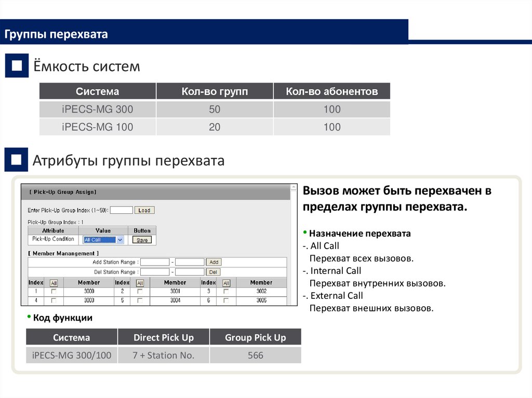This screenshot has width=532, height=398.
Task: Click the Del button for station range
Action: pos(213,272)
